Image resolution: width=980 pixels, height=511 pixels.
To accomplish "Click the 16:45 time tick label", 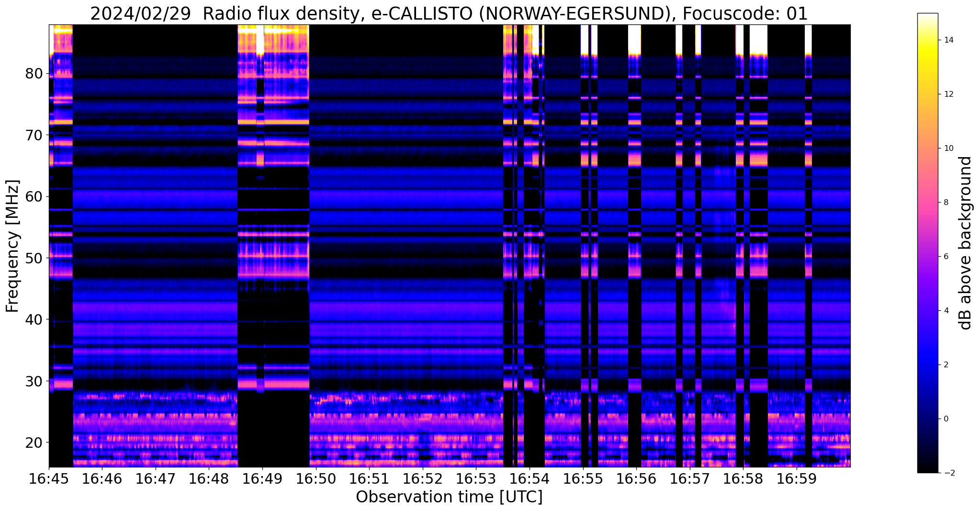I will click(x=49, y=478).
